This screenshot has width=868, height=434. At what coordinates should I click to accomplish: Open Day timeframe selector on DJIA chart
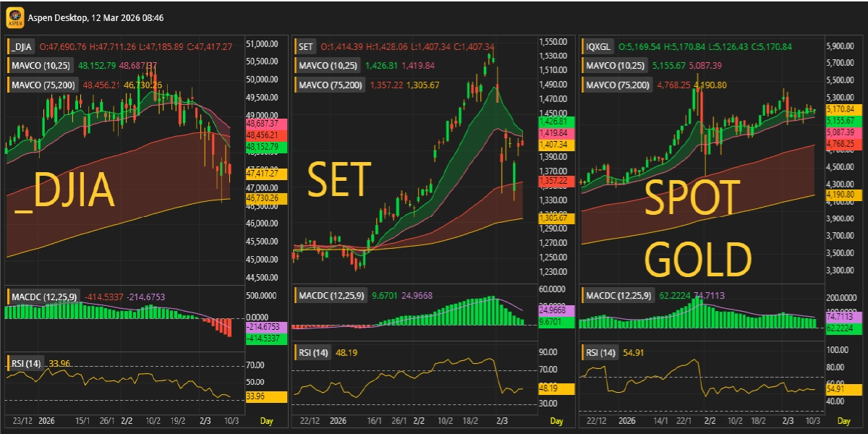[x=267, y=420]
